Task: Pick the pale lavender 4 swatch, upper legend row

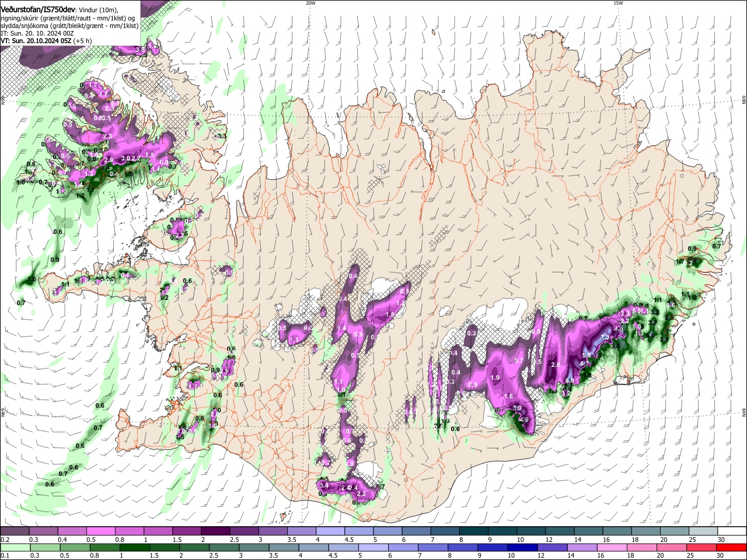Action: [330, 531]
